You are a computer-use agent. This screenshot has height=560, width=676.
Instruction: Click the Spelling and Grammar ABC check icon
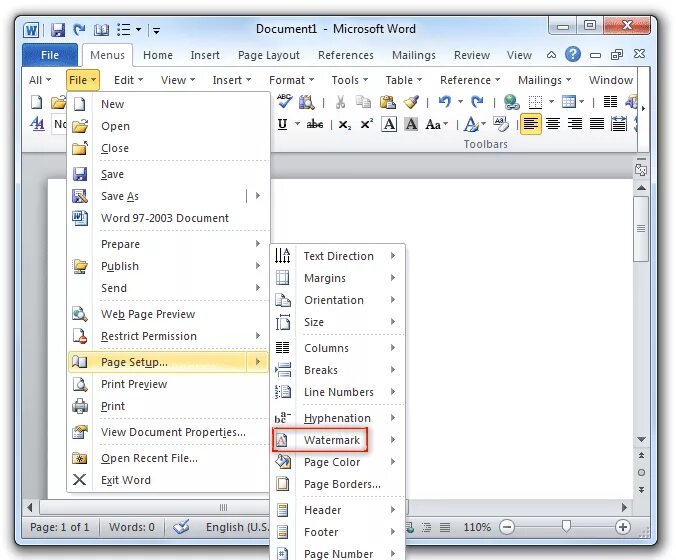[x=284, y=102]
